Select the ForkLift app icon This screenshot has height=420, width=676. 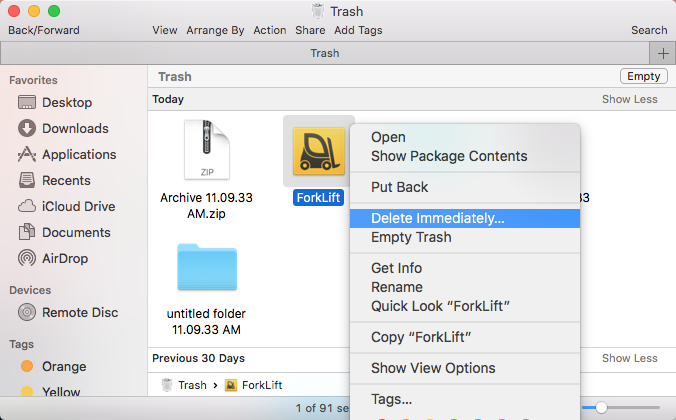pos(319,151)
